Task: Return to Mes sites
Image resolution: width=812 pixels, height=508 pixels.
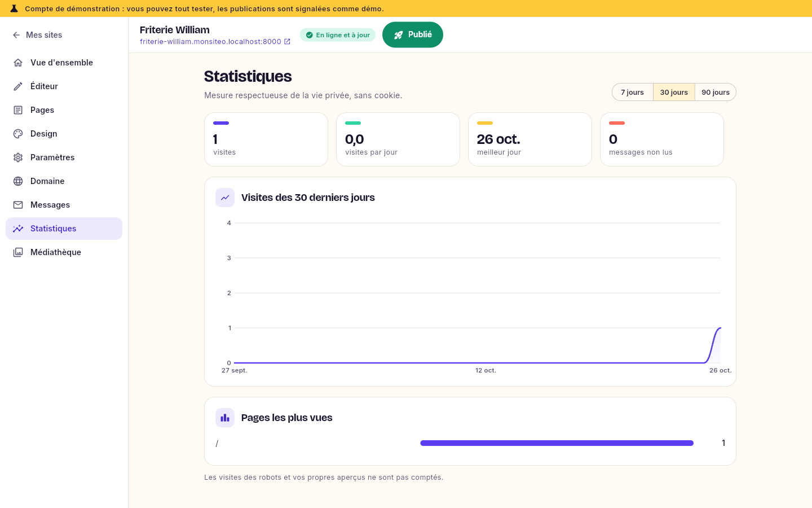Action: pos(37,35)
